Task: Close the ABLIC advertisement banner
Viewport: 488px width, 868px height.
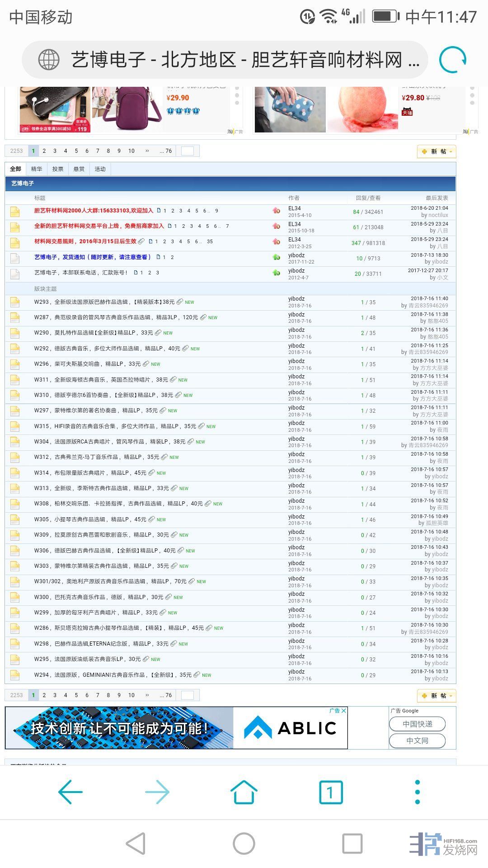Action: click(x=343, y=711)
